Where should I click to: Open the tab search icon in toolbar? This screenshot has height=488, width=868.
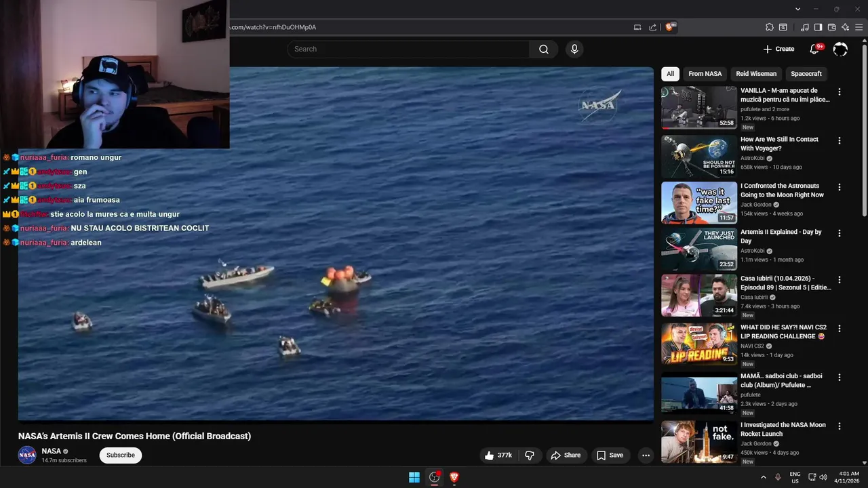(783, 27)
